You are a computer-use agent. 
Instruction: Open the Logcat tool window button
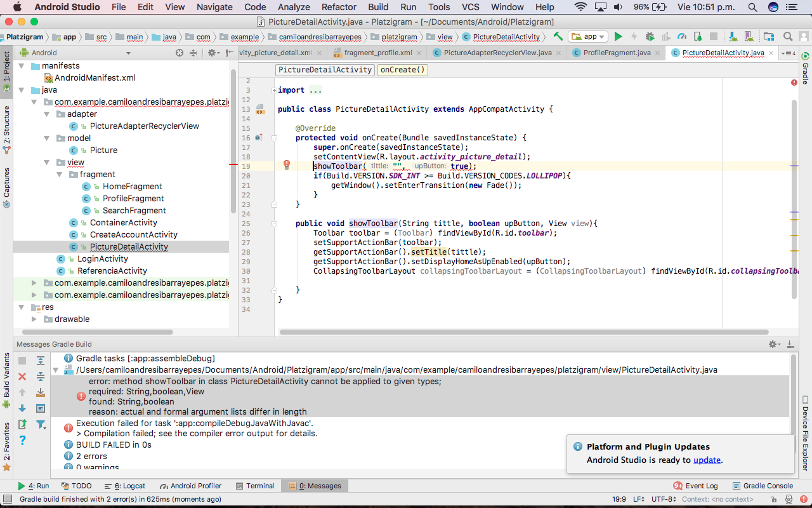point(125,486)
